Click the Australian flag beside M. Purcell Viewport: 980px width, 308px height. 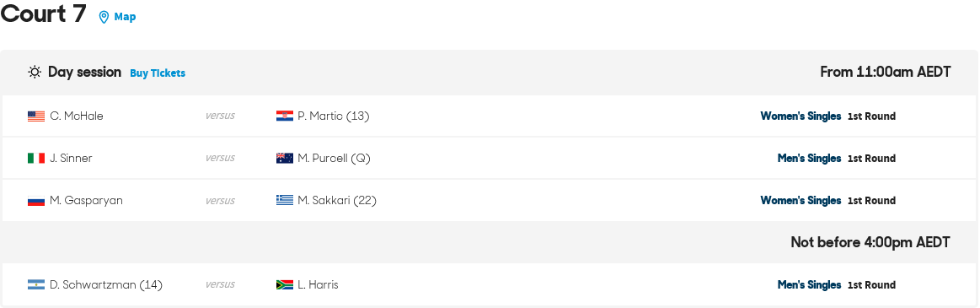point(284,159)
